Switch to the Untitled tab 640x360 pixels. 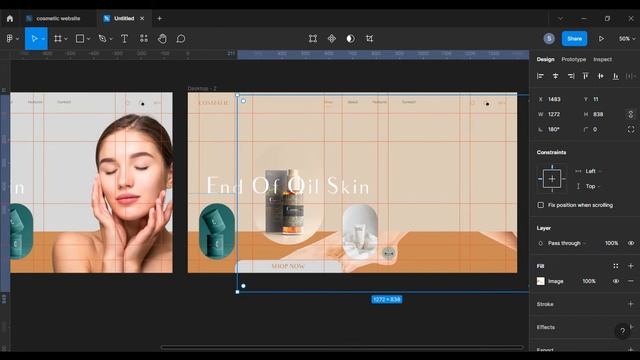point(124,18)
